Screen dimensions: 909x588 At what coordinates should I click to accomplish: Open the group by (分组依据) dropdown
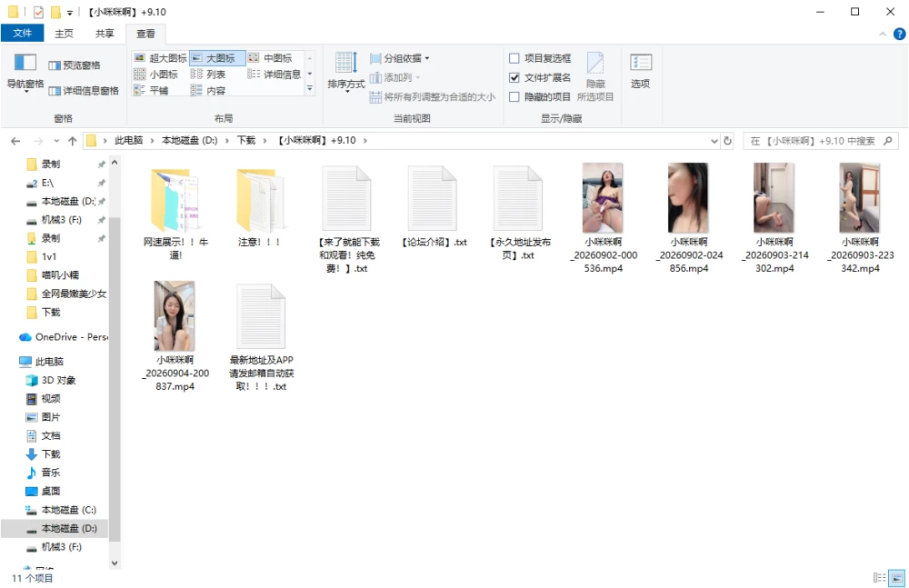400,58
